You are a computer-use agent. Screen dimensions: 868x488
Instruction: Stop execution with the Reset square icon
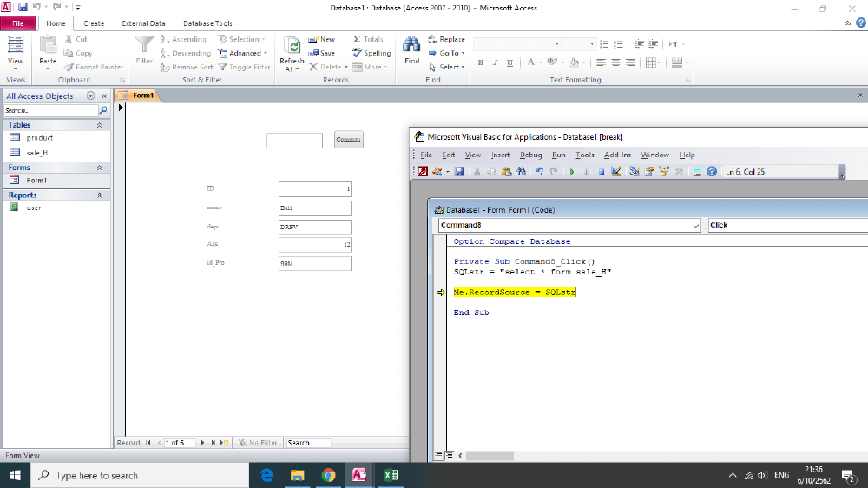(x=602, y=172)
